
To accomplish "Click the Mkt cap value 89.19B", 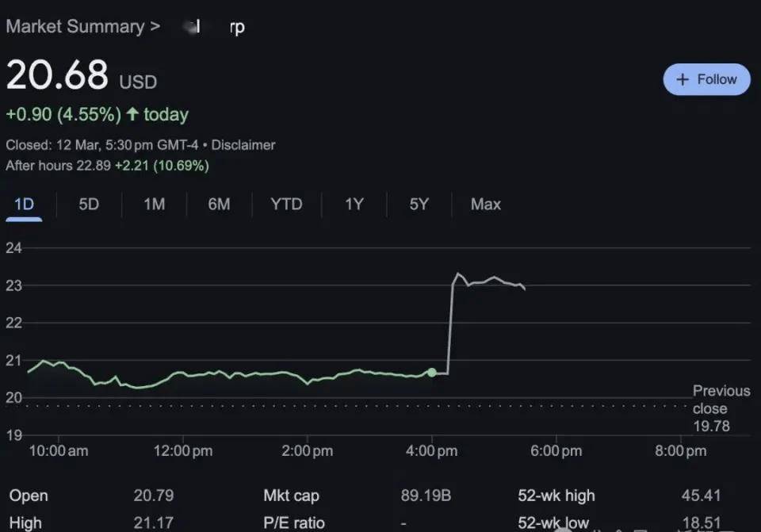I will [x=426, y=496].
